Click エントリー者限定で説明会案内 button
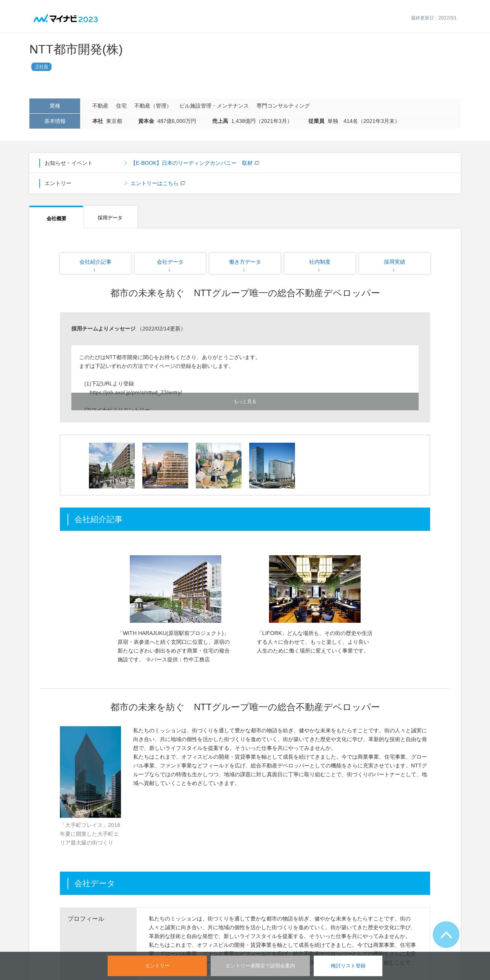The width and height of the screenshot is (490, 980). 260,965
